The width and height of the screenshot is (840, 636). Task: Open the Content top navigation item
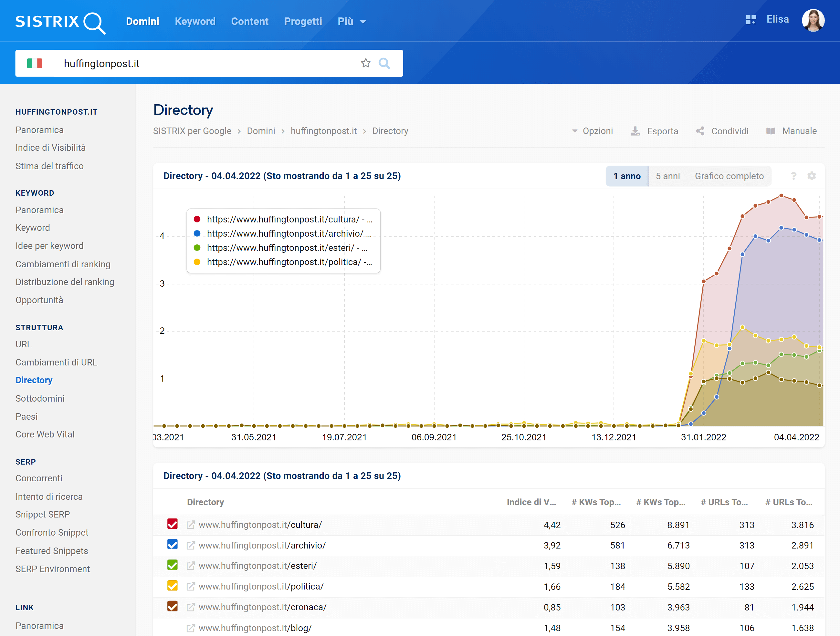[250, 22]
